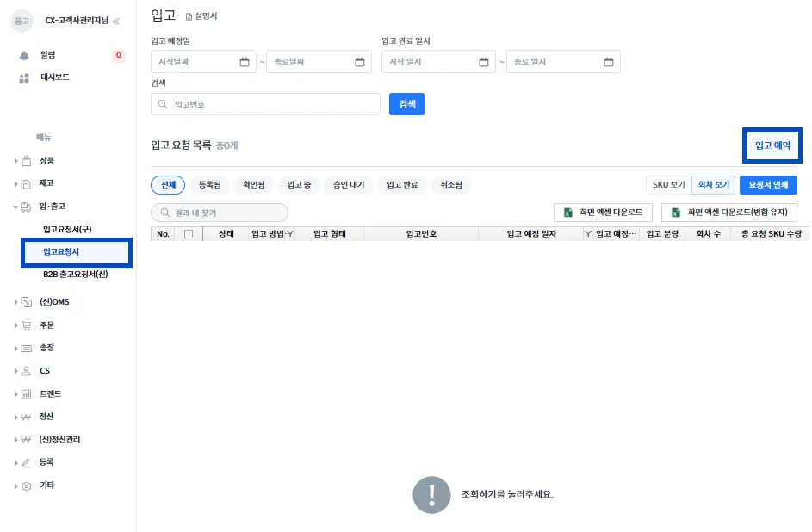Expand the 재고 menu arrow
This screenshot has width=812, height=532.
(15, 183)
